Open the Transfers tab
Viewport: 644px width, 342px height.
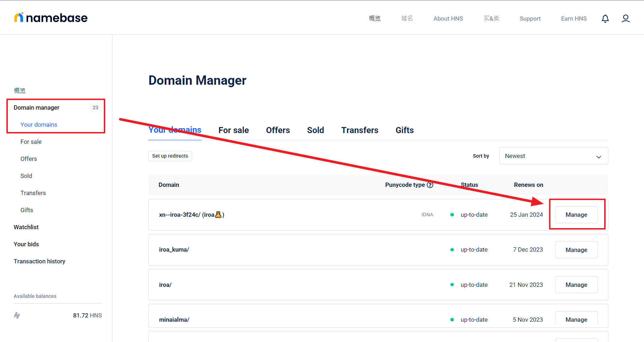(x=360, y=130)
